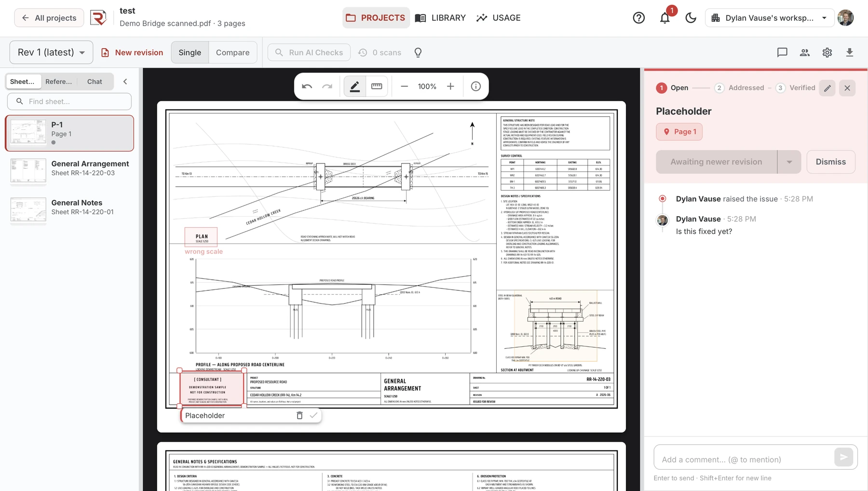The image size is (868, 491).
Task: Select the Verified status step
Action: 795,88
